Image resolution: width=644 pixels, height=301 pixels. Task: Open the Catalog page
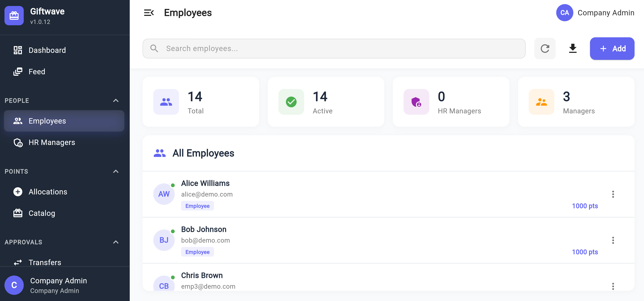coord(64,213)
